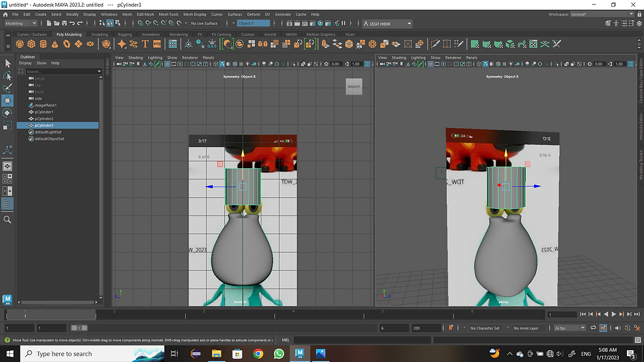
Task: Click the redo icon in status line
Action: [x=80, y=24]
